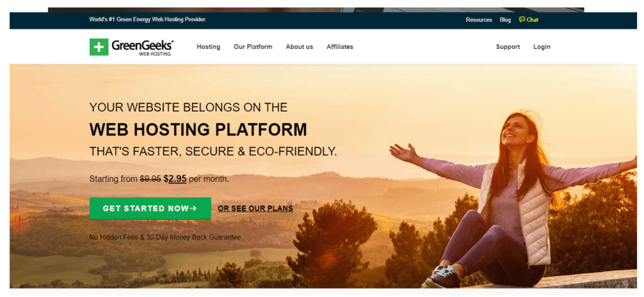Open the Blog link in top bar
Image resolution: width=644 pixels, height=297 pixels.
(x=505, y=19)
